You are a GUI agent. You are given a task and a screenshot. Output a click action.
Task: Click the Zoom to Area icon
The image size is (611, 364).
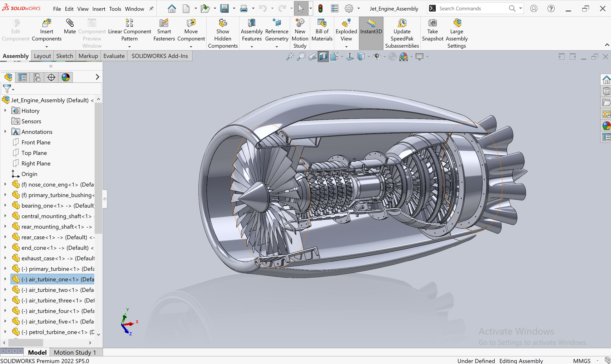[x=301, y=57]
